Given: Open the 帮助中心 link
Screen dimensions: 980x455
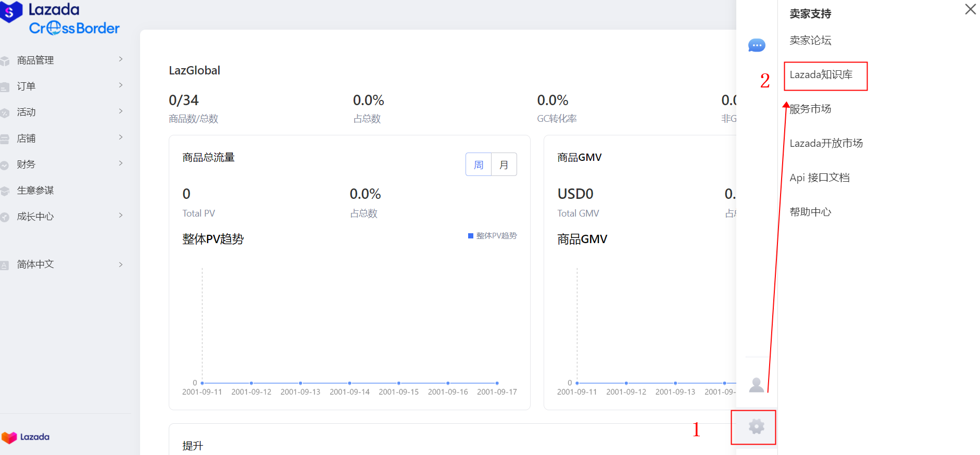Looking at the screenshot, I should click(x=810, y=212).
